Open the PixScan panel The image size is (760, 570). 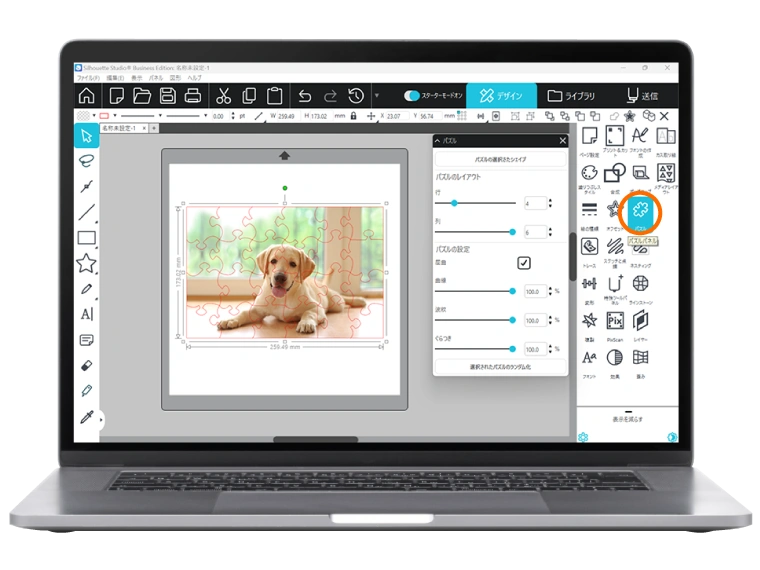click(615, 321)
